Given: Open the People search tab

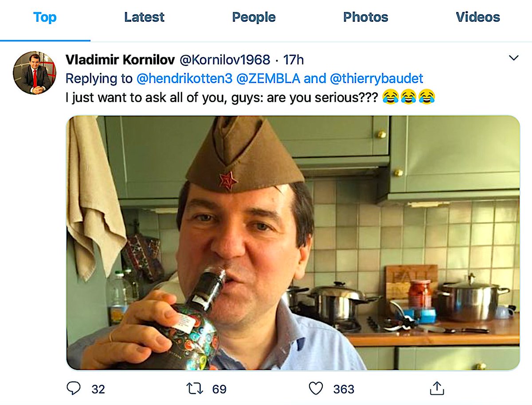Looking at the screenshot, I should click(x=254, y=17).
